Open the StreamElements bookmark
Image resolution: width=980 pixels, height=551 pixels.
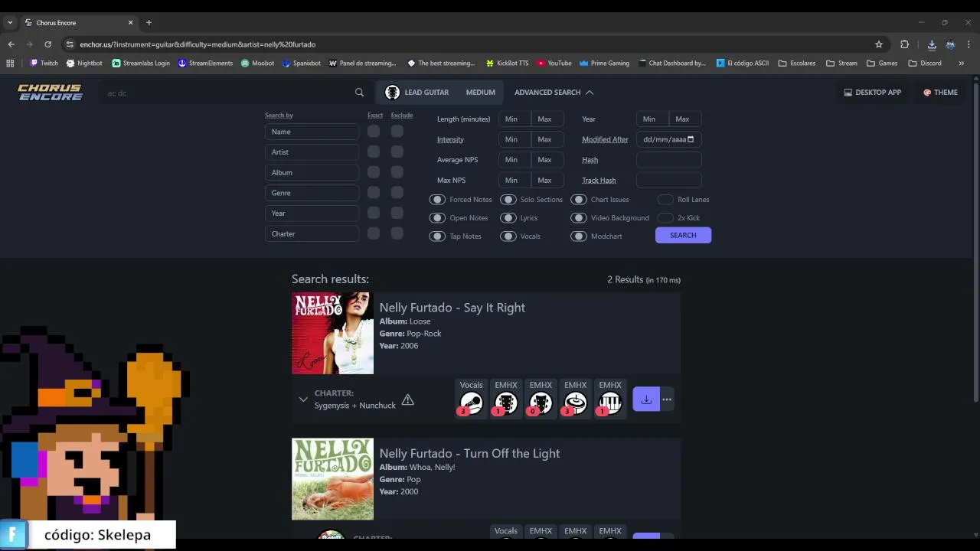click(x=205, y=63)
